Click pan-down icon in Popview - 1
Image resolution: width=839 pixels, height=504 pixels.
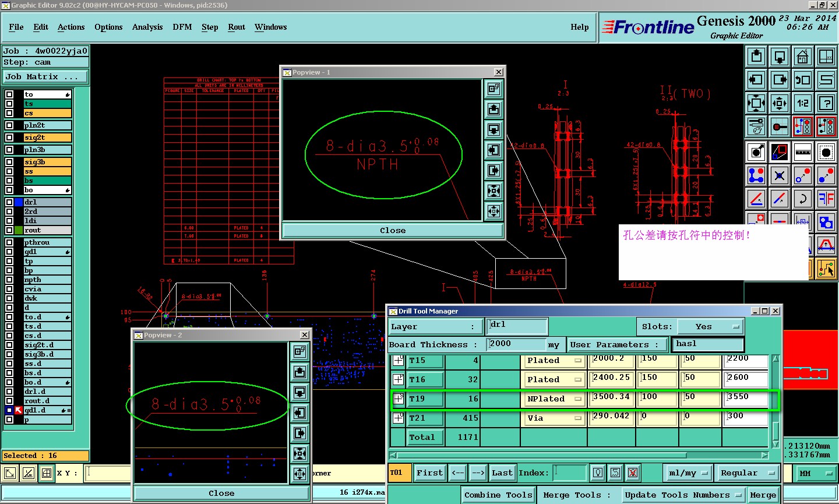click(493, 129)
